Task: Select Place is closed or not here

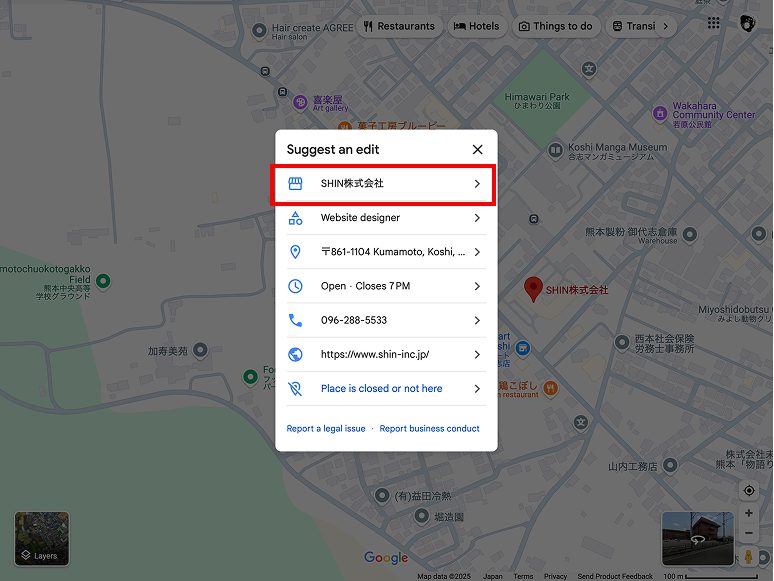Action: coord(386,388)
